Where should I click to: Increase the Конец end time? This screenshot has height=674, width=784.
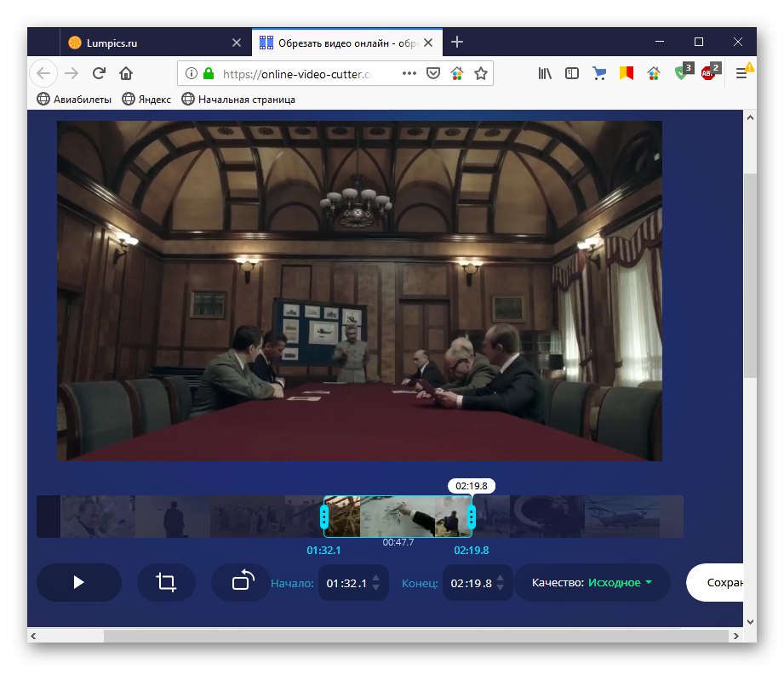501,579
